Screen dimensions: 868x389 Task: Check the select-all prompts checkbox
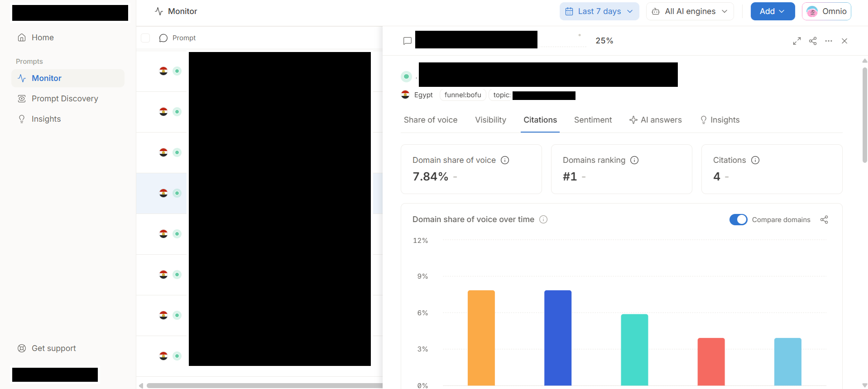(145, 38)
